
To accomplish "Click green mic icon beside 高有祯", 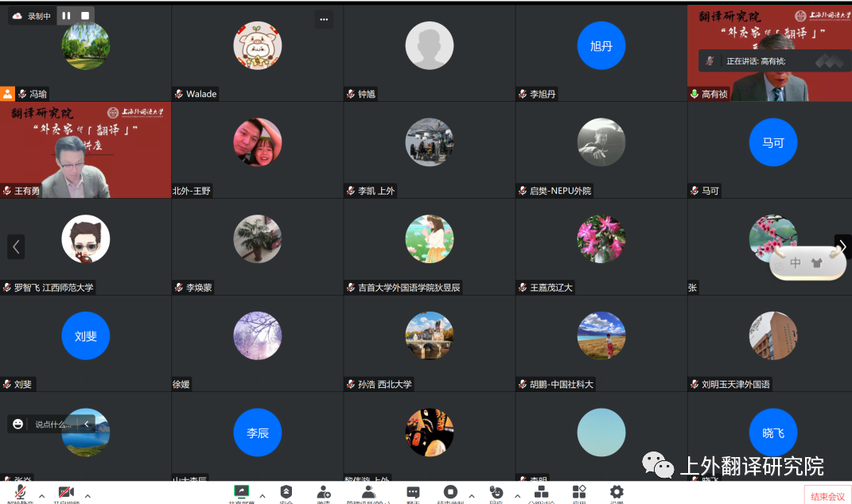I will click(x=694, y=94).
